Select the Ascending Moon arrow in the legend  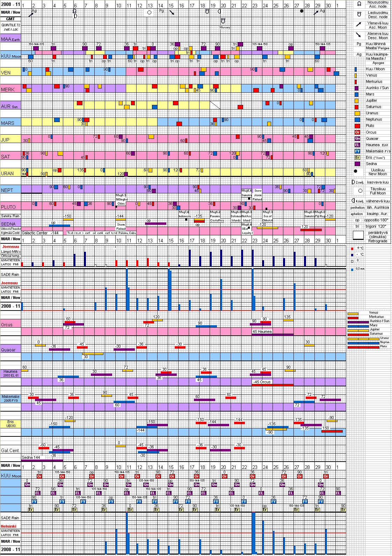[358, 24]
